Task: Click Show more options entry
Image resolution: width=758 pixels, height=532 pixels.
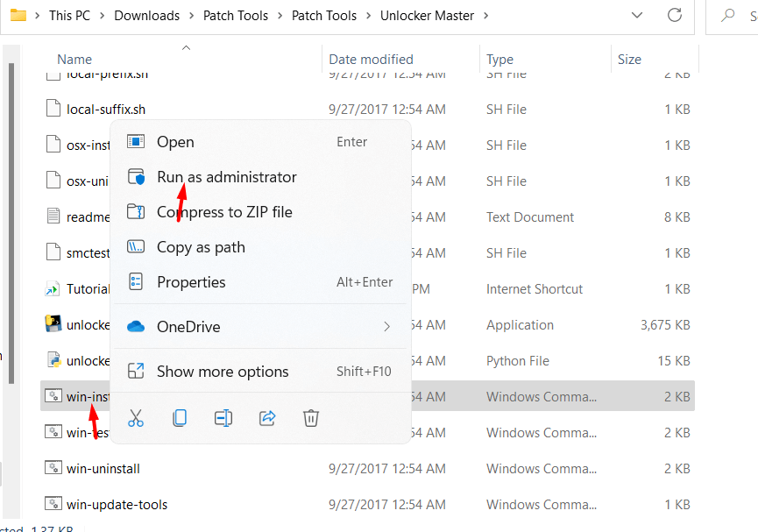Action: click(x=223, y=372)
